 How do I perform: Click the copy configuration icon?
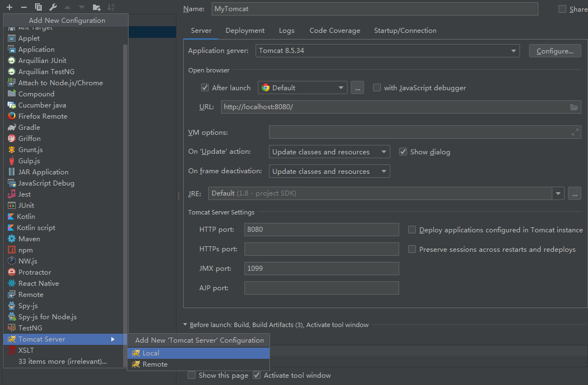click(x=38, y=7)
